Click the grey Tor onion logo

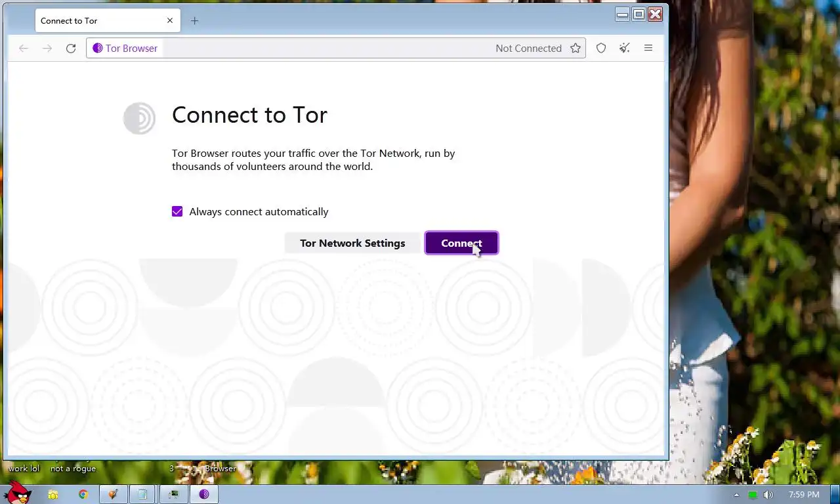coord(139,119)
